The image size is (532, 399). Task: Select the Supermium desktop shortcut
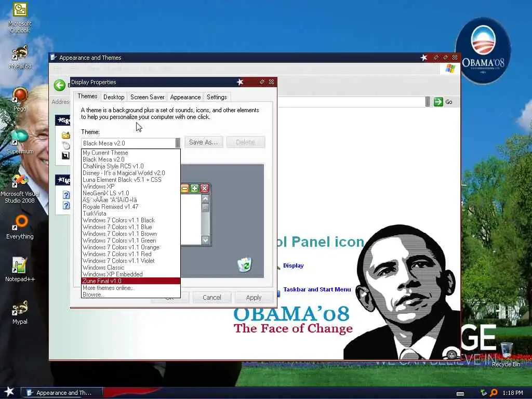pos(20,142)
